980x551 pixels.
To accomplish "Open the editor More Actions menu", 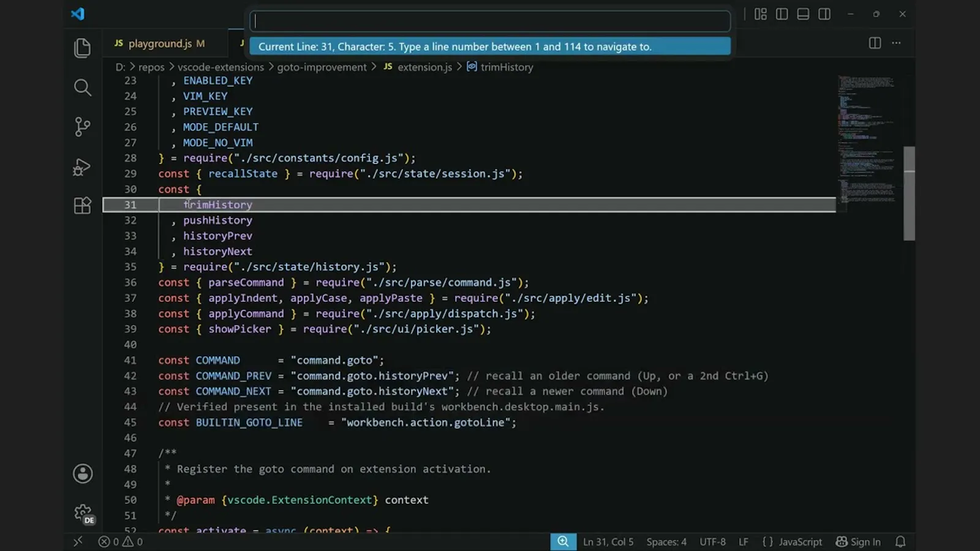I will tap(896, 43).
